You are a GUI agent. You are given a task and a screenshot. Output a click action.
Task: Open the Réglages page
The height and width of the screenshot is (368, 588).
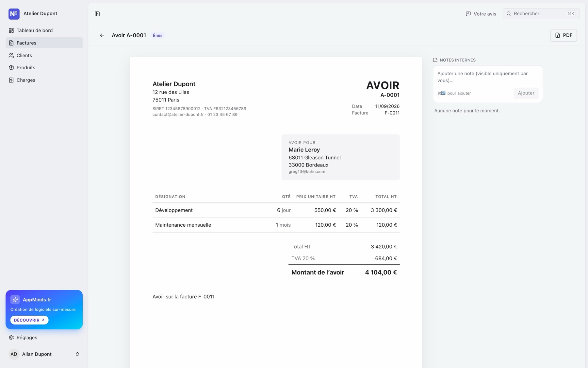tap(44, 338)
